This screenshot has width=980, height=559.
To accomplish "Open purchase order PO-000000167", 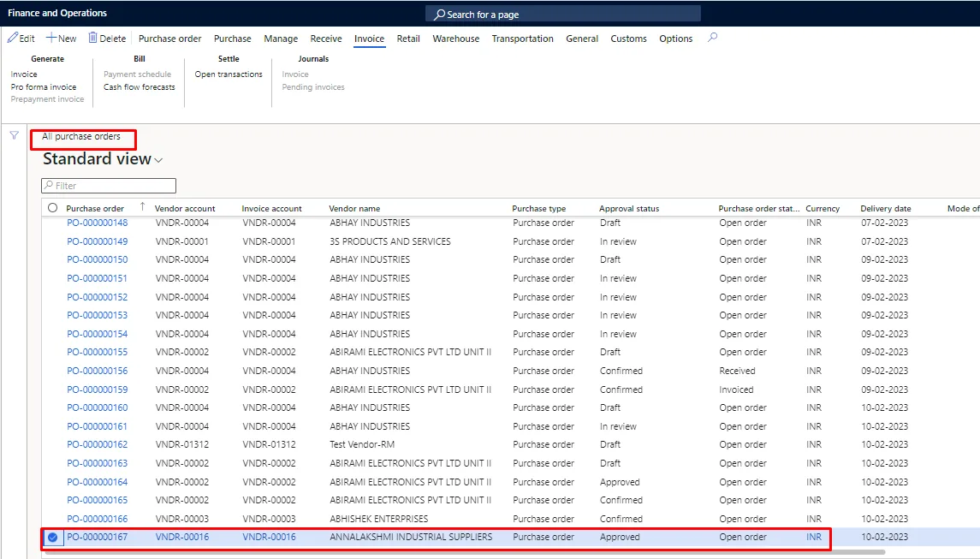I will (x=98, y=537).
